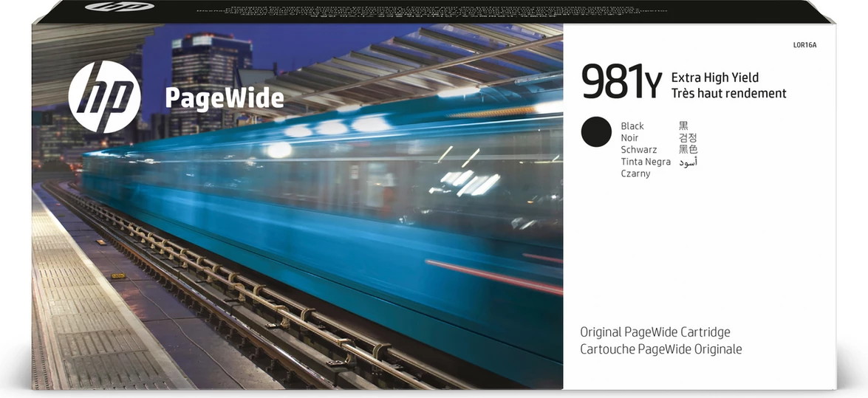The width and height of the screenshot is (868, 398).
Task: Click 'Très haut rendement' text
Action: [x=728, y=93]
